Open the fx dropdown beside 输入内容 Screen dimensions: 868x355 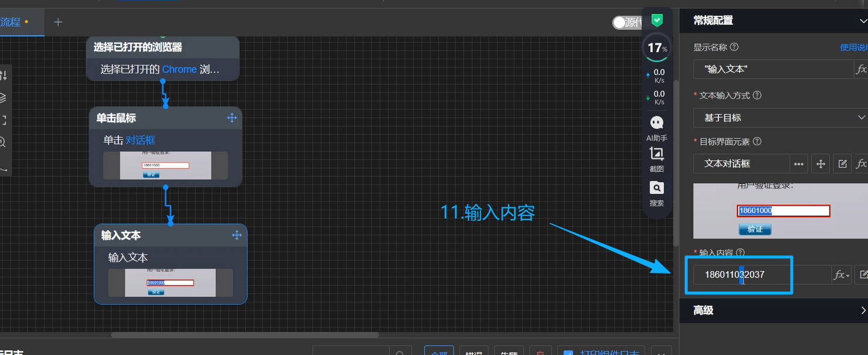click(x=842, y=274)
